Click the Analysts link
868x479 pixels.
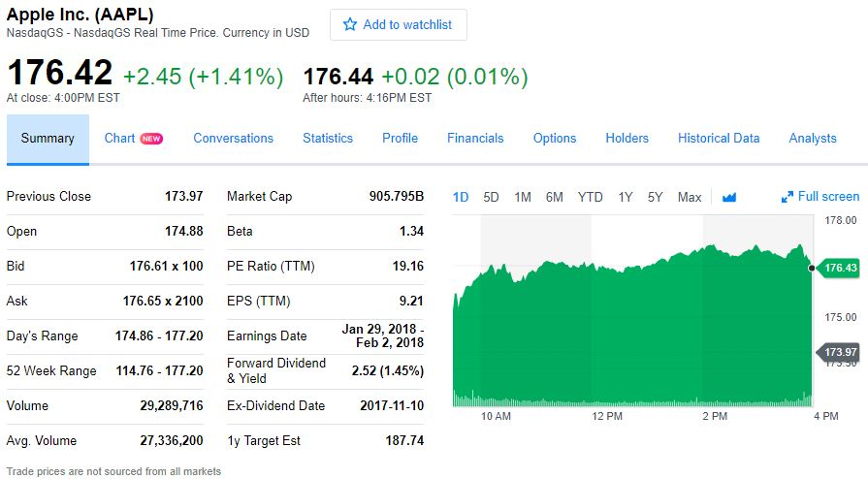813,139
